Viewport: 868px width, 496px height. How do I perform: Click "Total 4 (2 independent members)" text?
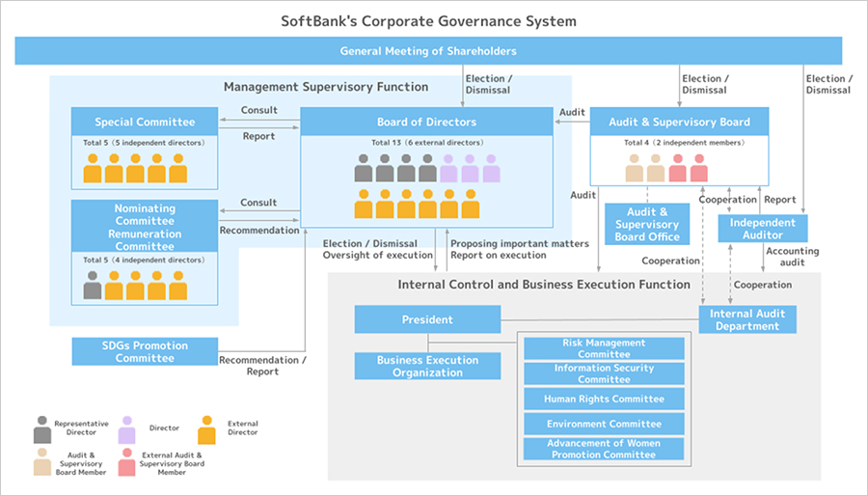click(684, 143)
